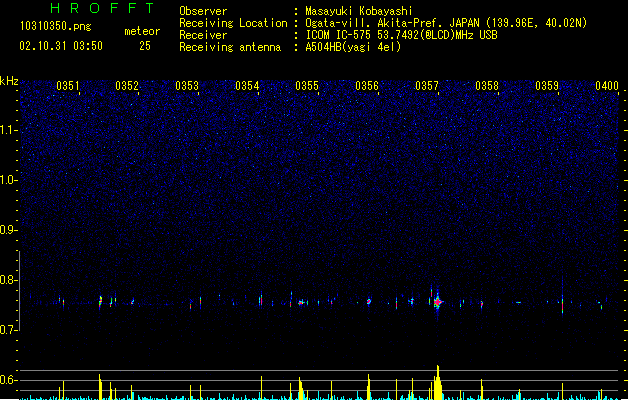Click the 0356 time marker label
Image resolution: width=629 pixels, height=400 pixels.
tap(367, 86)
